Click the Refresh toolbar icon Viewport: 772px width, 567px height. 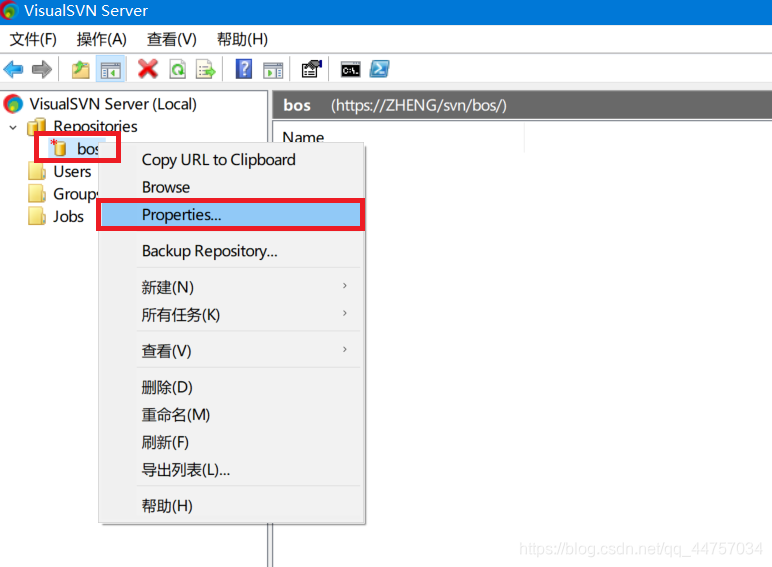[178, 69]
